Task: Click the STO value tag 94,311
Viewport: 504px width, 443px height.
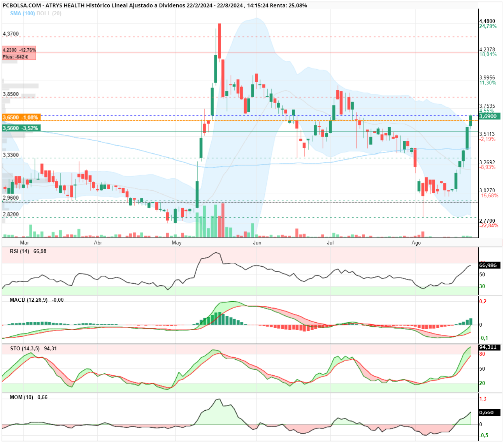Action: pyautogui.click(x=489, y=347)
